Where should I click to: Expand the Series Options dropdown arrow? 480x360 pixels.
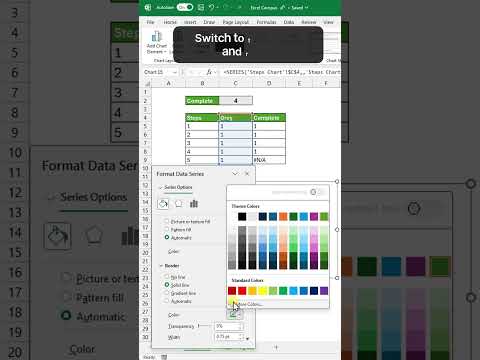point(161,187)
